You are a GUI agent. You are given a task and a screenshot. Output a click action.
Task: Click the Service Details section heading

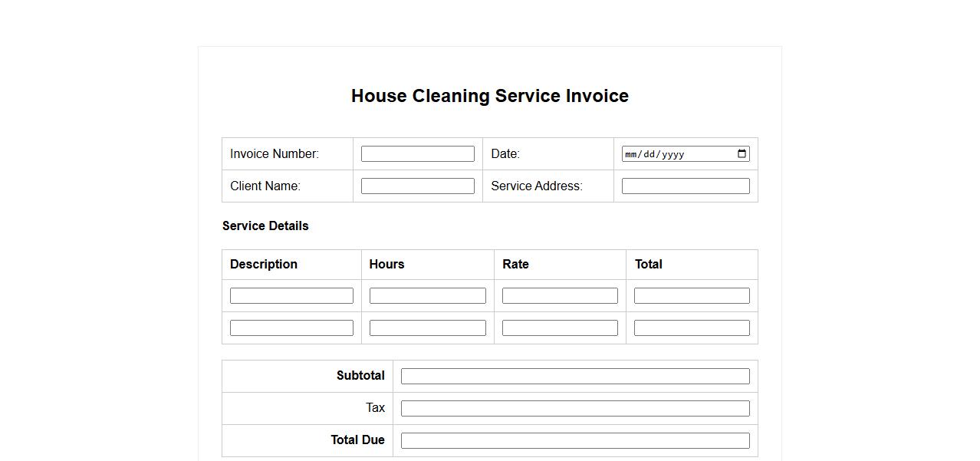[x=265, y=226]
